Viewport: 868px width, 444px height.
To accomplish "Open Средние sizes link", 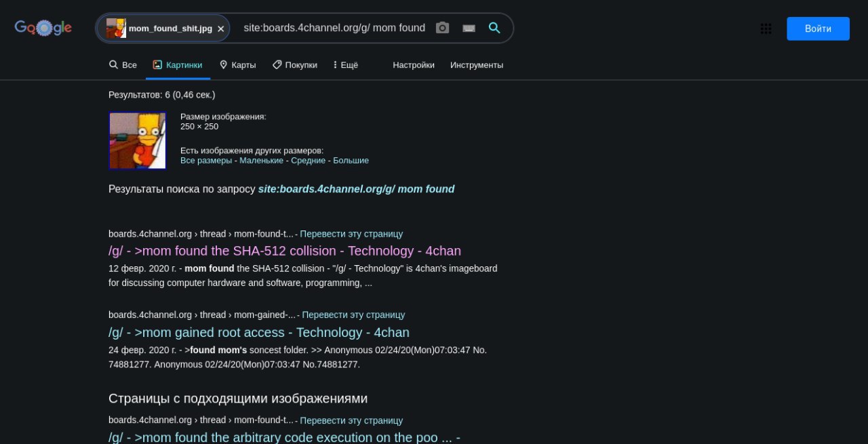I will (x=309, y=161).
